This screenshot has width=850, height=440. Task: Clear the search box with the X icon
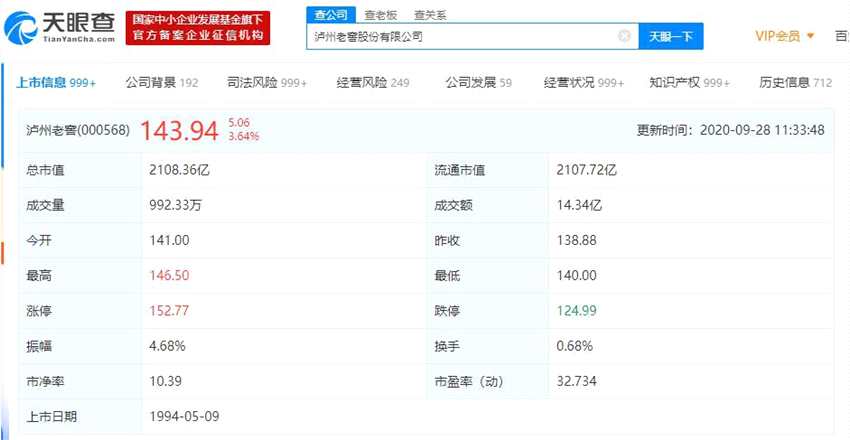(624, 37)
